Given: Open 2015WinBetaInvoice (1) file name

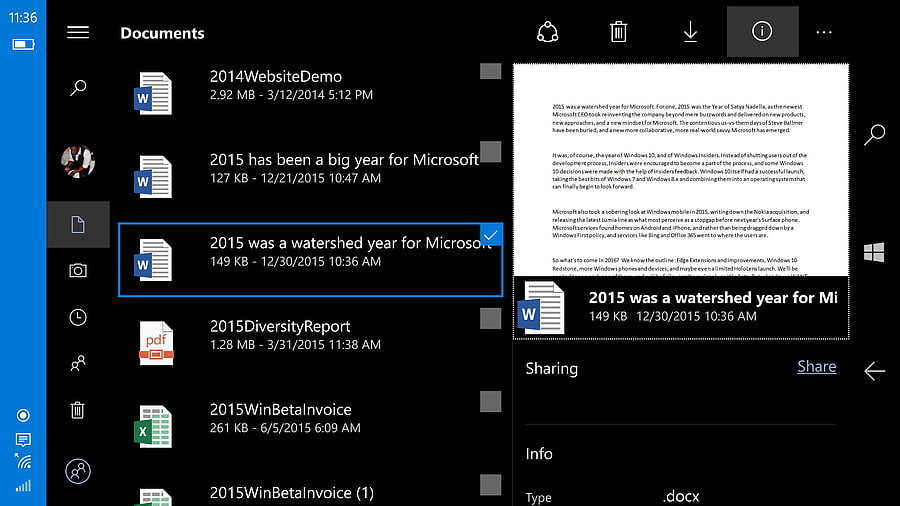Looking at the screenshot, I should [x=292, y=493].
